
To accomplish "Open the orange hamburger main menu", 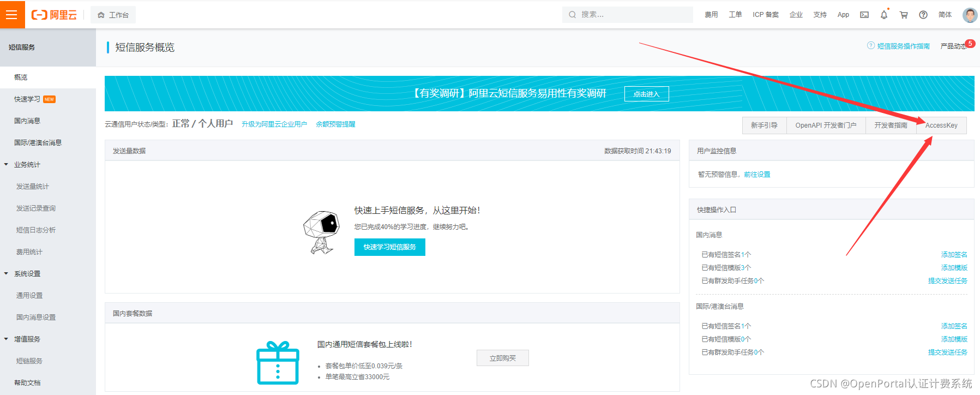I will (x=12, y=15).
